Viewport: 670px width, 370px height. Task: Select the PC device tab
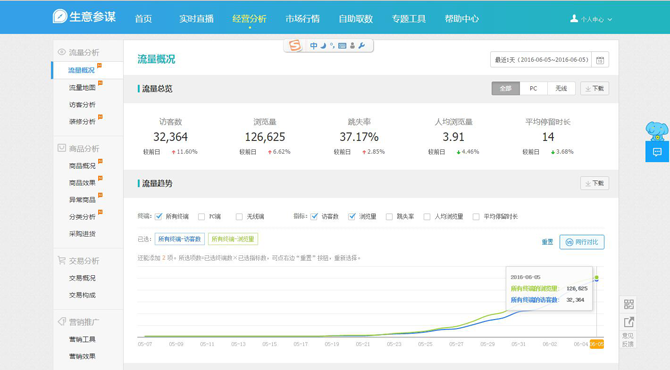point(533,88)
